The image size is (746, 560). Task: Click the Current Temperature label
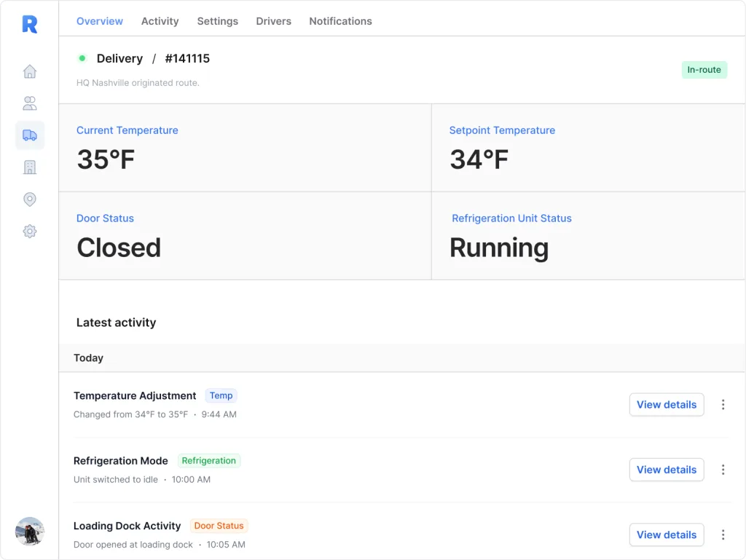[x=127, y=130]
